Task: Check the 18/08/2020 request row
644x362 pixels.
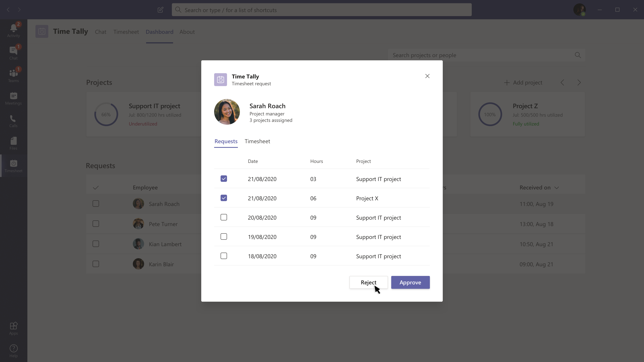Action: [224, 256]
